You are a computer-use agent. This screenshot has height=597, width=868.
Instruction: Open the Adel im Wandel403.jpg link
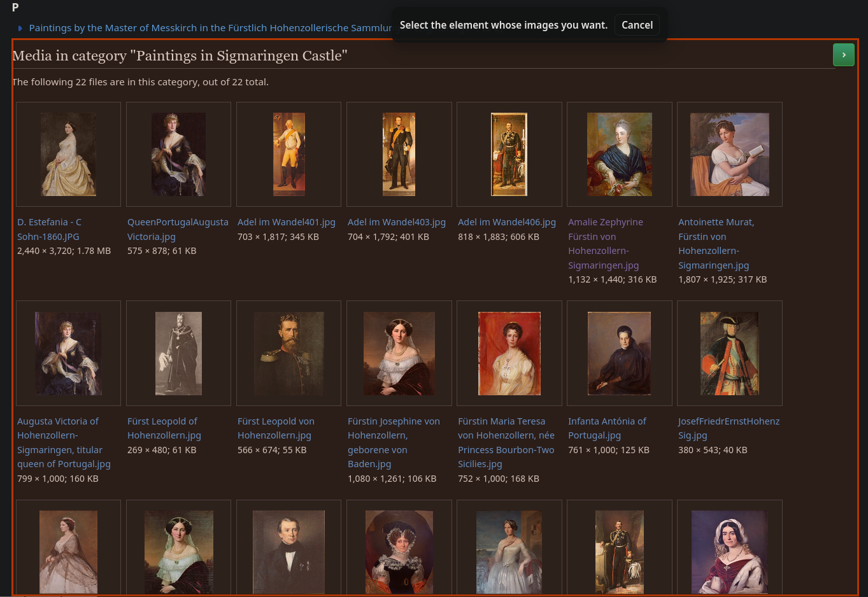pos(396,222)
